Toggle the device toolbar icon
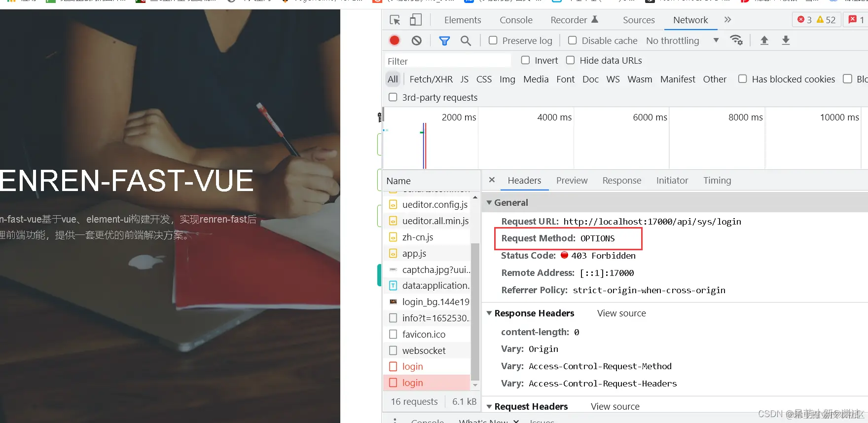 416,20
